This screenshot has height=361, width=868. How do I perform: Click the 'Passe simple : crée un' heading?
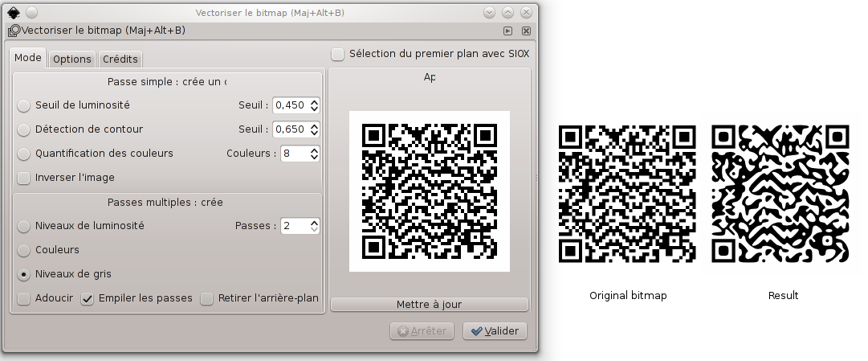pyautogui.click(x=167, y=82)
